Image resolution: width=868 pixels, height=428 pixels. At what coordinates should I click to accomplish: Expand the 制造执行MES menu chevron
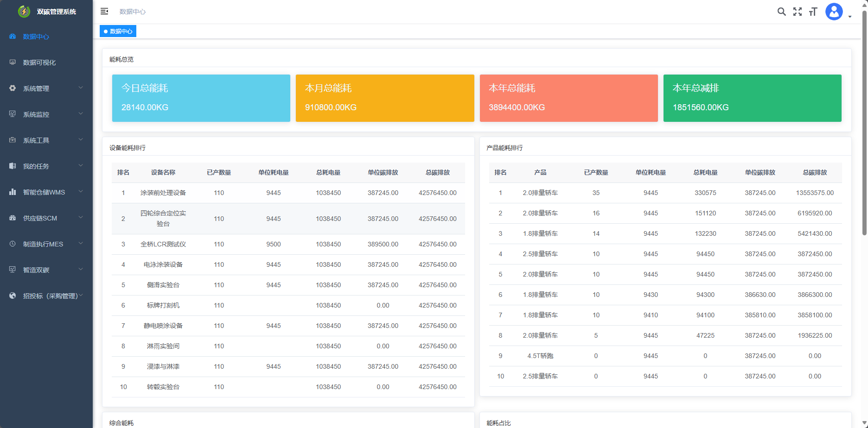point(81,243)
